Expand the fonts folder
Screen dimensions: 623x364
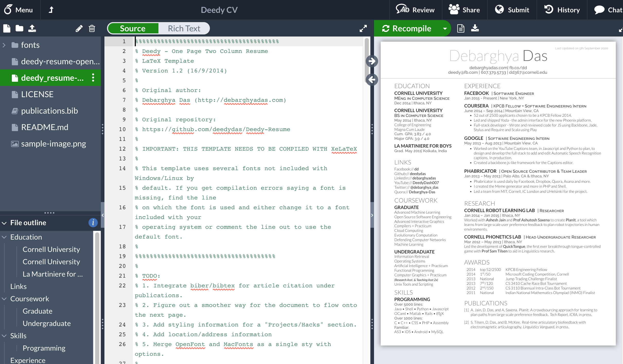coord(4,45)
